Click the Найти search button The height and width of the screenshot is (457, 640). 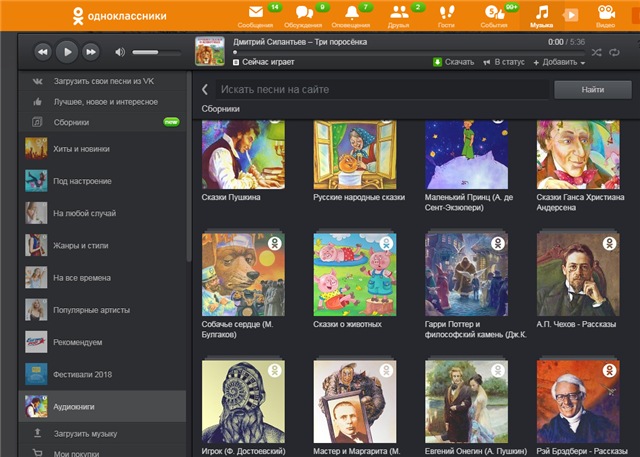(591, 90)
